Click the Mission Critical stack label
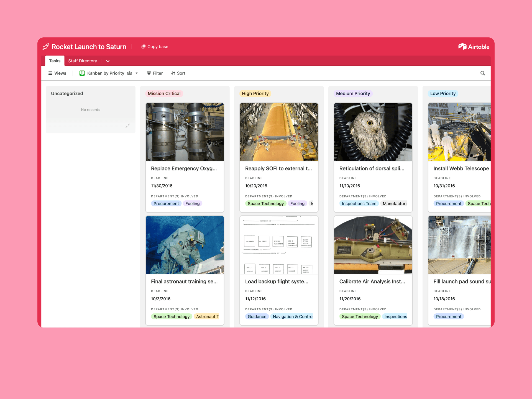This screenshot has width=532, height=399. [x=164, y=93]
